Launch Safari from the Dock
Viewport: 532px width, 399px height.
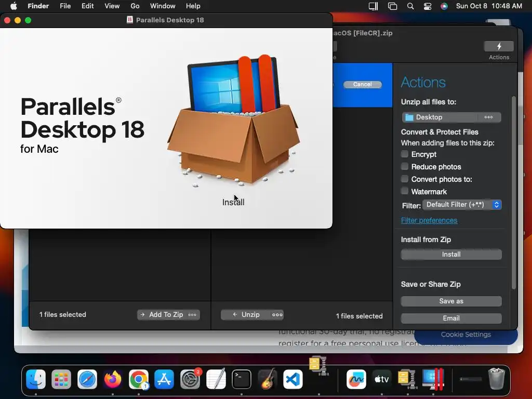87,379
